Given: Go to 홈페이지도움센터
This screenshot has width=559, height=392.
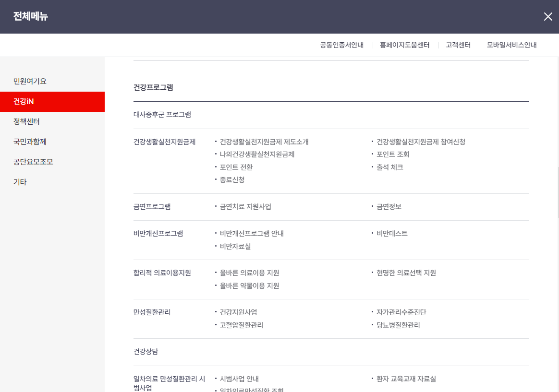Looking at the screenshot, I should [405, 45].
